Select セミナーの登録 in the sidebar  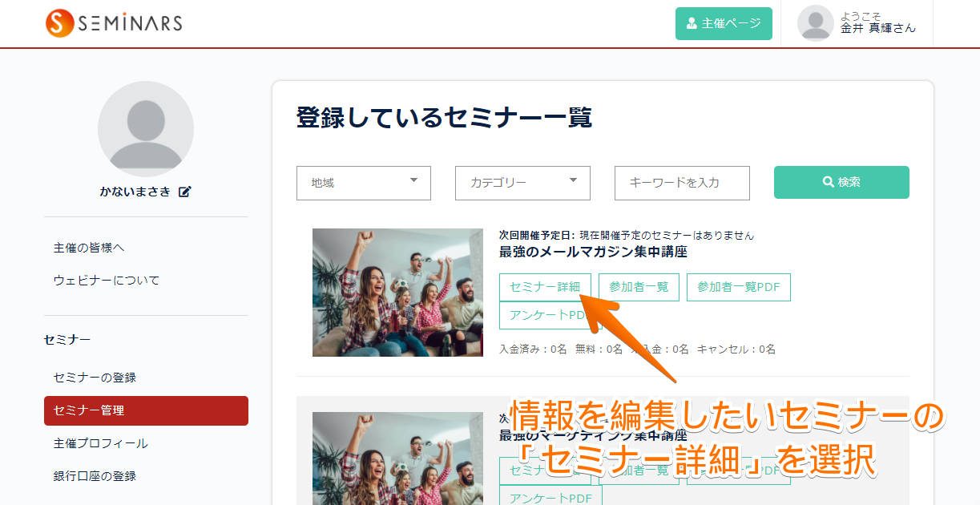[x=95, y=378]
